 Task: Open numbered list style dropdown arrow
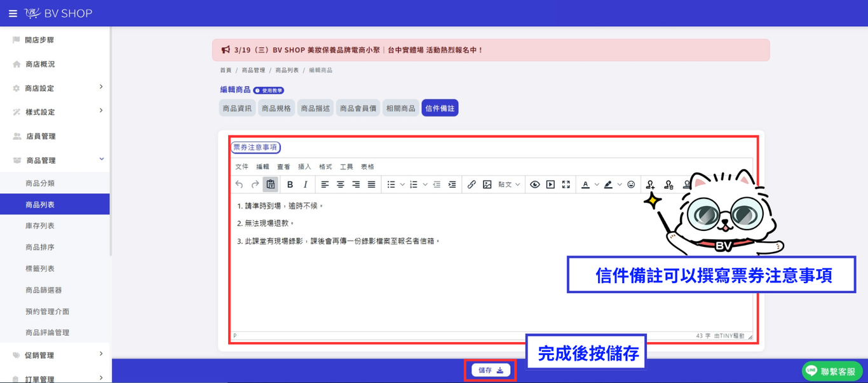tap(425, 185)
